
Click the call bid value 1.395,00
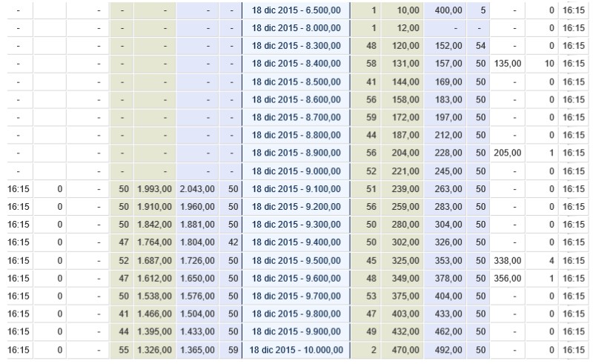point(154,331)
